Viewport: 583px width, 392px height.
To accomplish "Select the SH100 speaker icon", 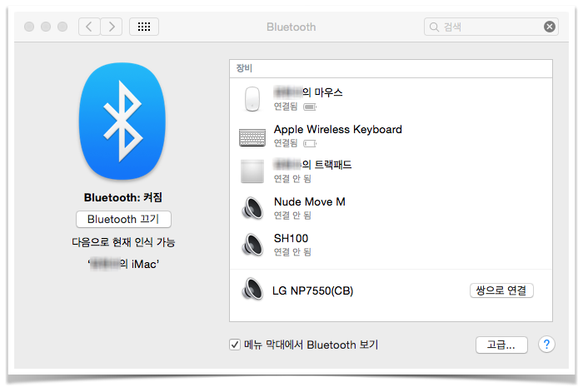I will click(252, 245).
